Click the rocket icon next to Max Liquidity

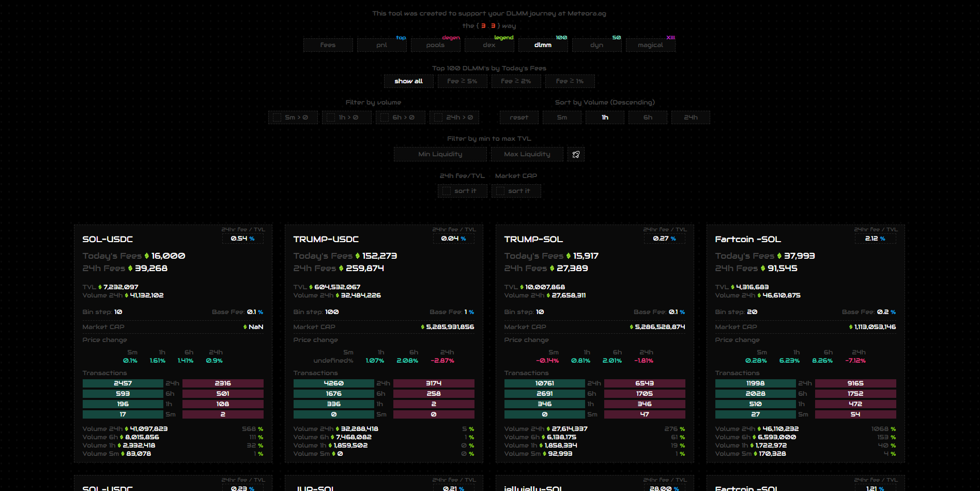576,154
